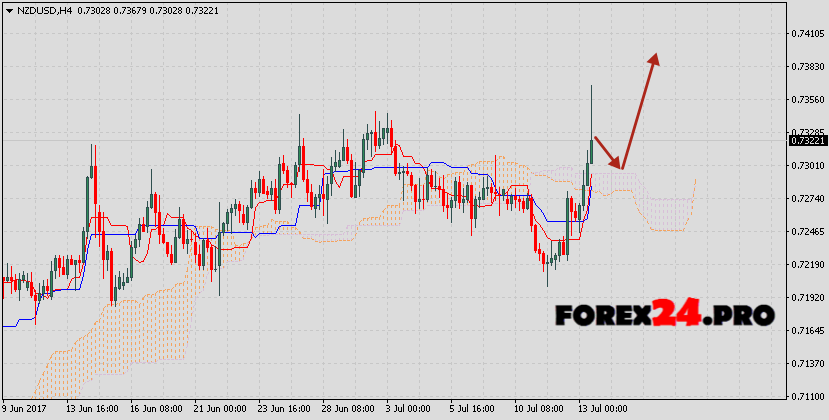Click the NZDUSD,H4 chart title text
Image resolution: width=829 pixels, height=420 pixels.
tap(42, 11)
